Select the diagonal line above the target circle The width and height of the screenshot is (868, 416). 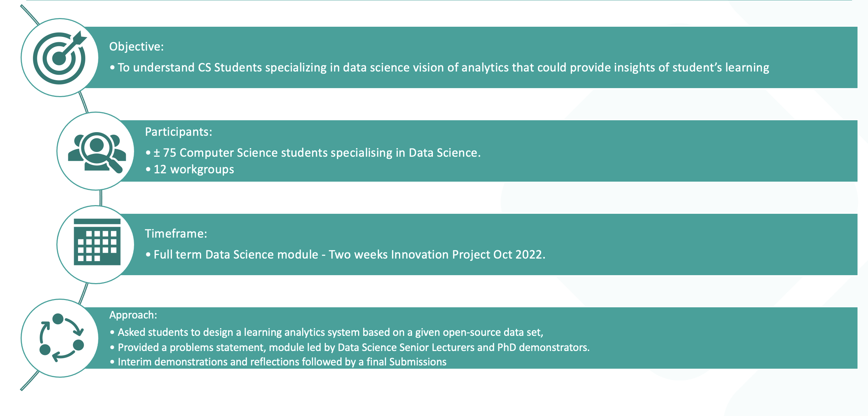(x=30, y=14)
